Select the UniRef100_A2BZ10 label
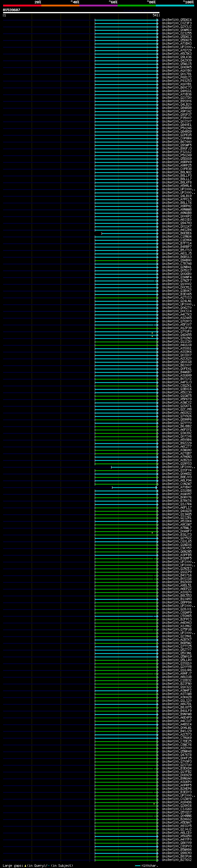This screenshot has width=197, height=868. click(176, 460)
